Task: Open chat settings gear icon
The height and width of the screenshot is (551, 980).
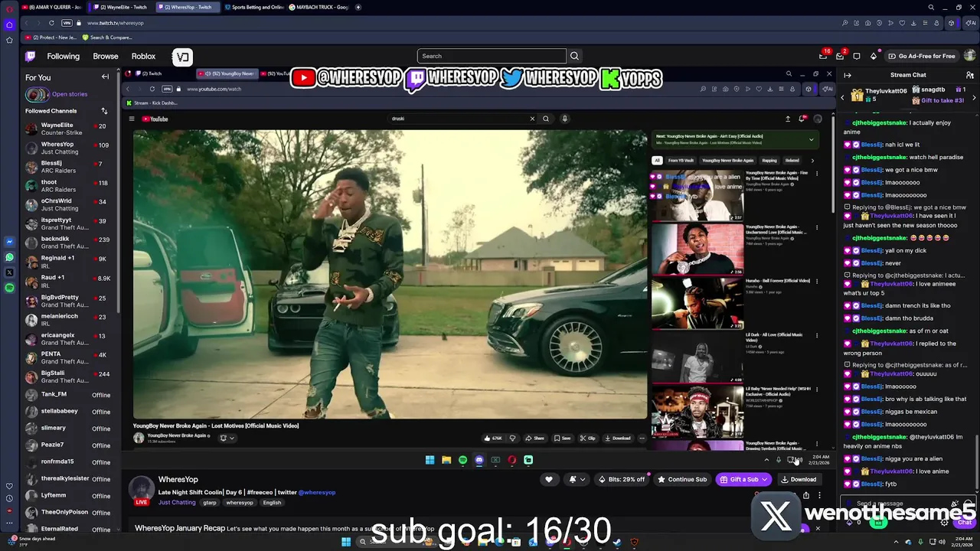Action: tap(944, 522)
